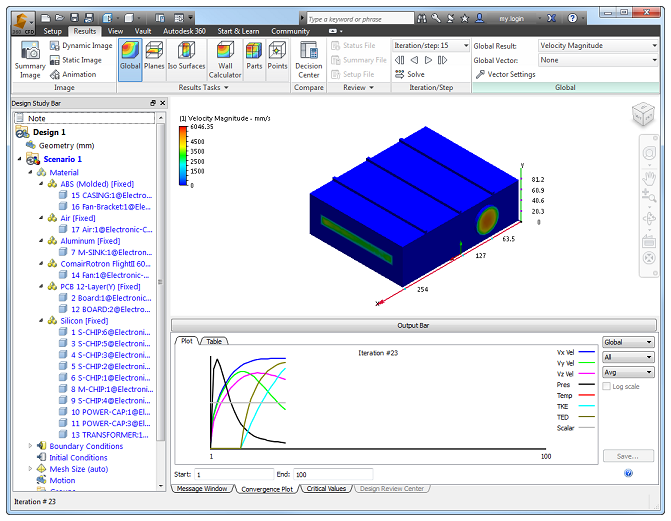Click the Start iteration input field
Screen dimensions: 671x521
(234, 474)
